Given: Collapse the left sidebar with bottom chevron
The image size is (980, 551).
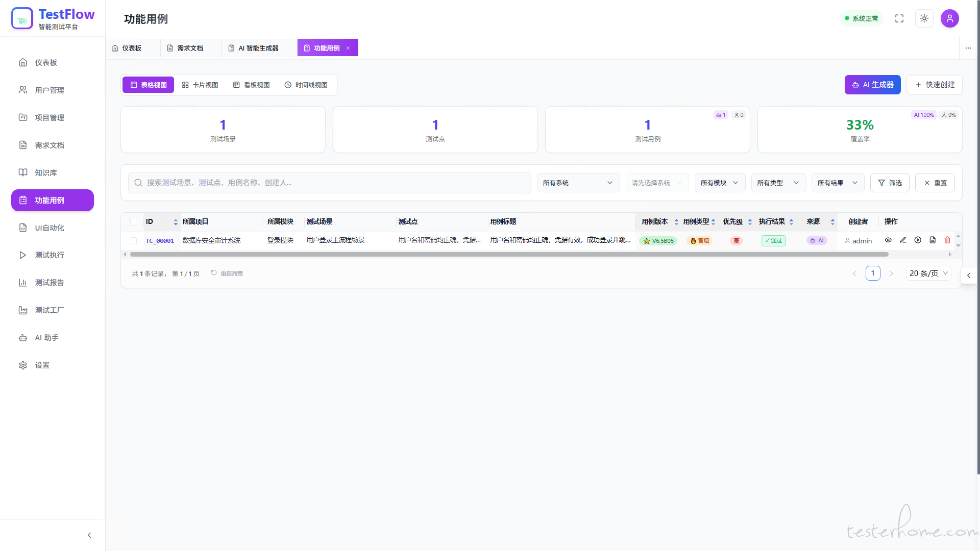Looking at the screenshot, I should tap(89, 535).
